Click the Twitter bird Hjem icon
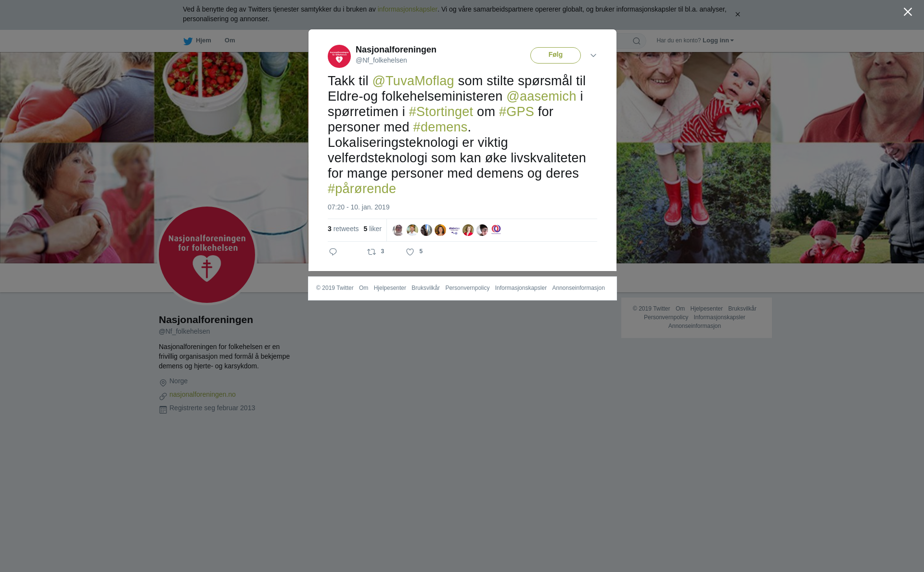The image size is (924, 572). 188,41
